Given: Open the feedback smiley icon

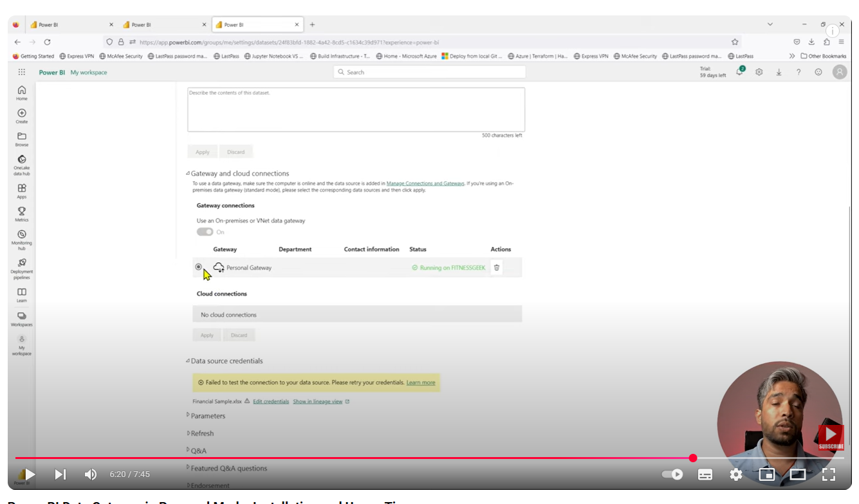Looking at the screenshot, I should (x=818, y=72).
